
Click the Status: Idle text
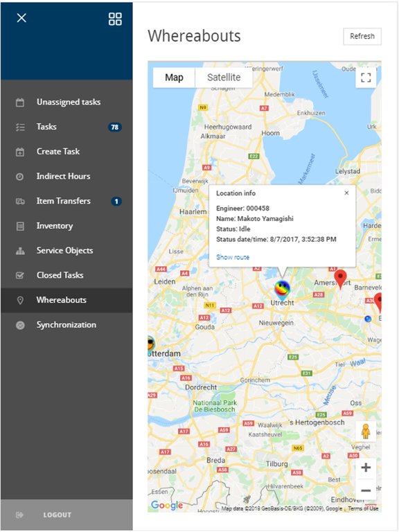point(233,229)
